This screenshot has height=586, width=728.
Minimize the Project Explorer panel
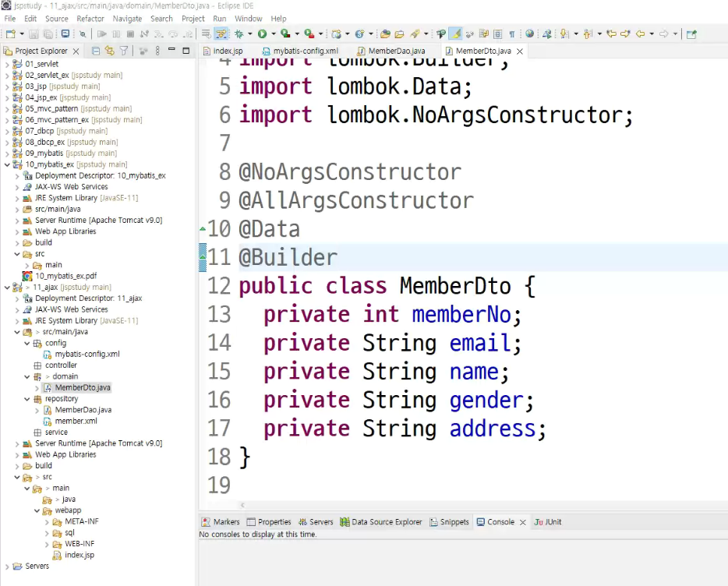click(171, 49)
